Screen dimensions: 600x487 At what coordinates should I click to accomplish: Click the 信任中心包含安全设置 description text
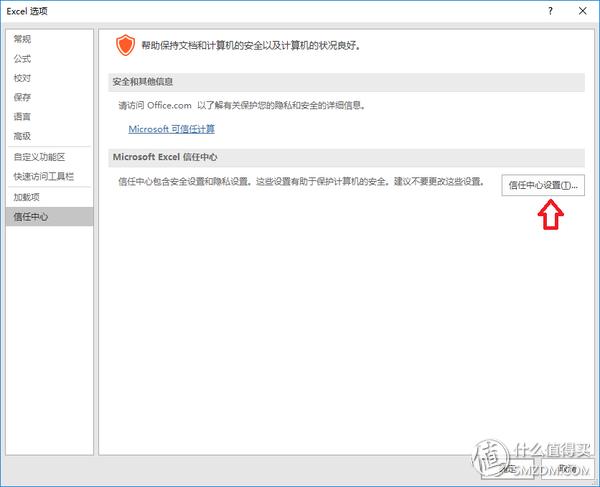click(302, 181)
